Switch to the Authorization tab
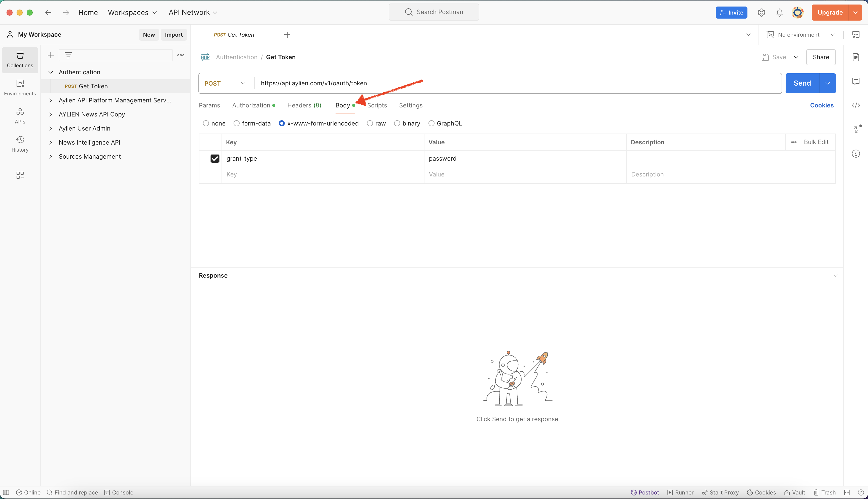Image resolution: width=868 pixels, height=499 pixels. click(254, 105)
